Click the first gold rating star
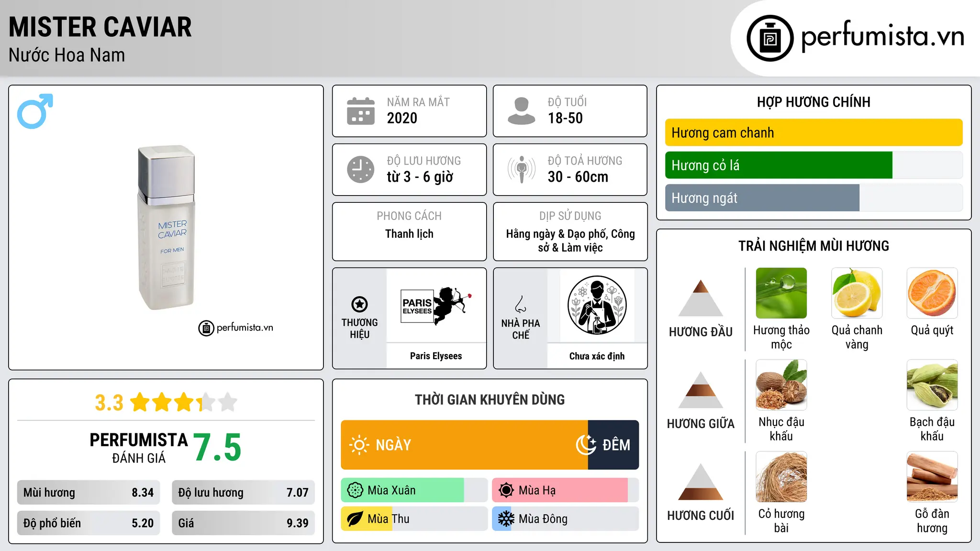 pyautogui.click(x=140, y=402)
